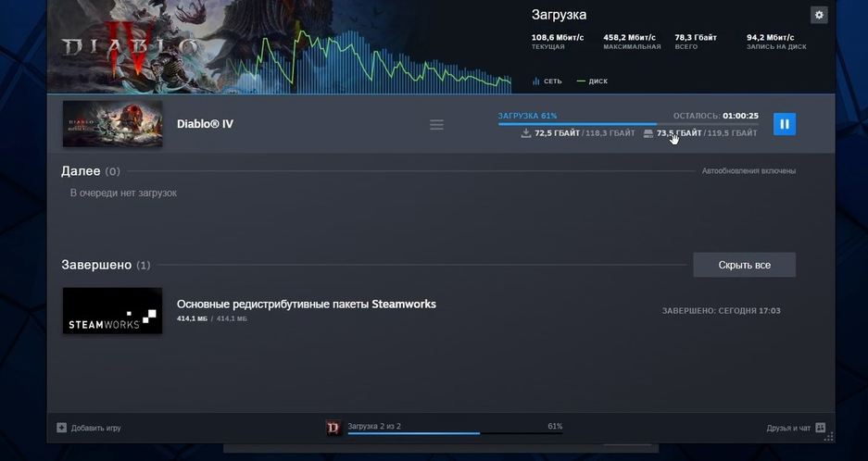The height and width of the screenshot is (461, 868).
Task: Click the ЗАГРУЗКА 61% status label
Action: click(x=527, y=116)
